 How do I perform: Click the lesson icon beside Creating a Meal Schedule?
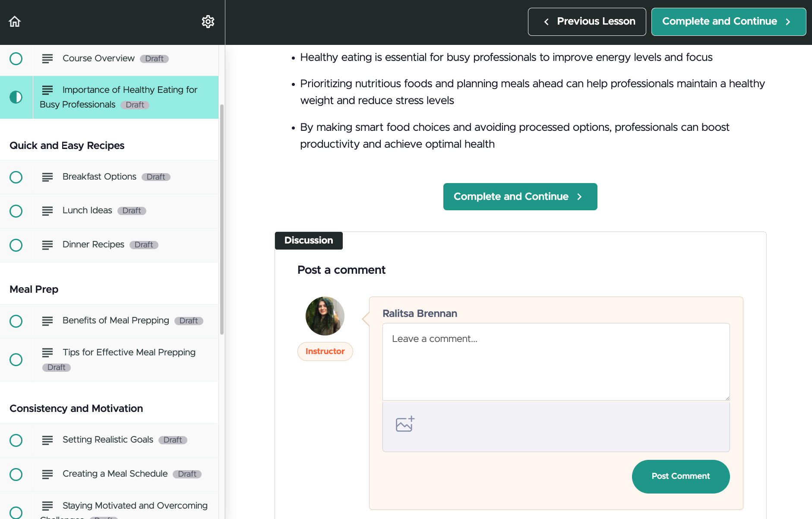[x=47, y=474]
